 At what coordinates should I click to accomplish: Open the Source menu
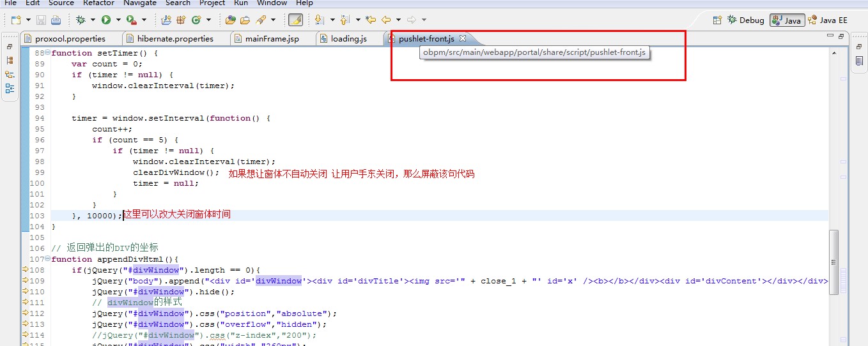coord(61,3)
